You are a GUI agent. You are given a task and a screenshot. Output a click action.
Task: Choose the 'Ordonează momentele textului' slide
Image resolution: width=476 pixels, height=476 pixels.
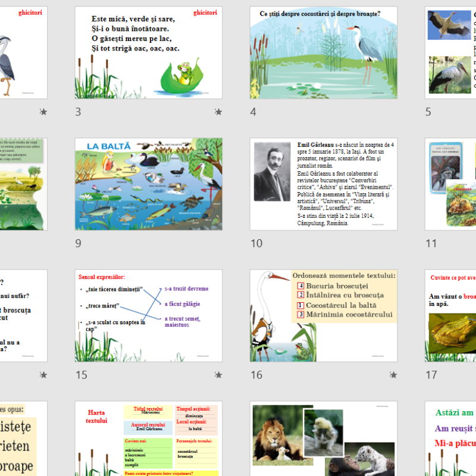click(323, 315)
